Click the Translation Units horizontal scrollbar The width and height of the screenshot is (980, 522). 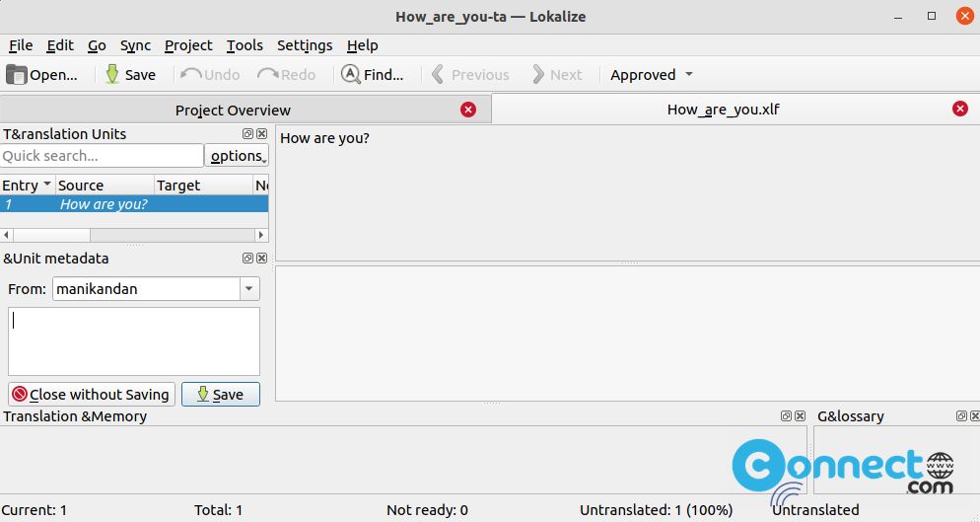(x=134, y=235)
